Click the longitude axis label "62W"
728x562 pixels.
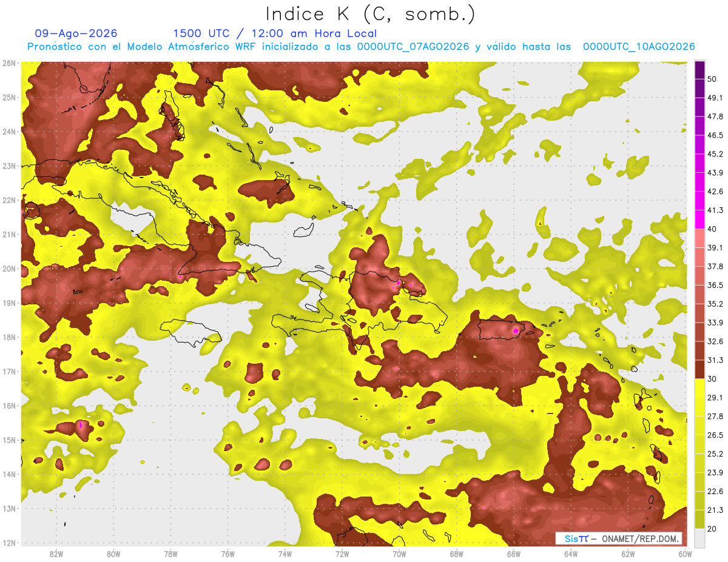[x=628, y=554]
